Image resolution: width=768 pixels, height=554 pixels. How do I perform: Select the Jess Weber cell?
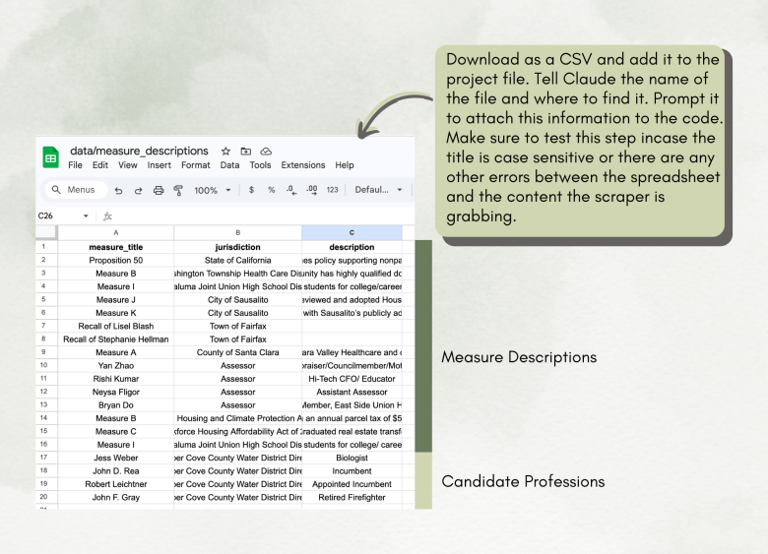[116, 458]
